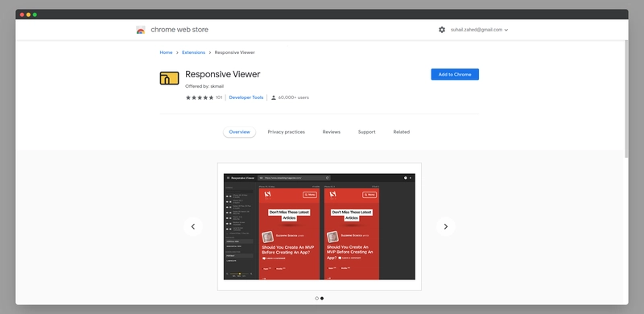Go to Home breadcrumb link
644x314 pixels.
tap(166, 52)
